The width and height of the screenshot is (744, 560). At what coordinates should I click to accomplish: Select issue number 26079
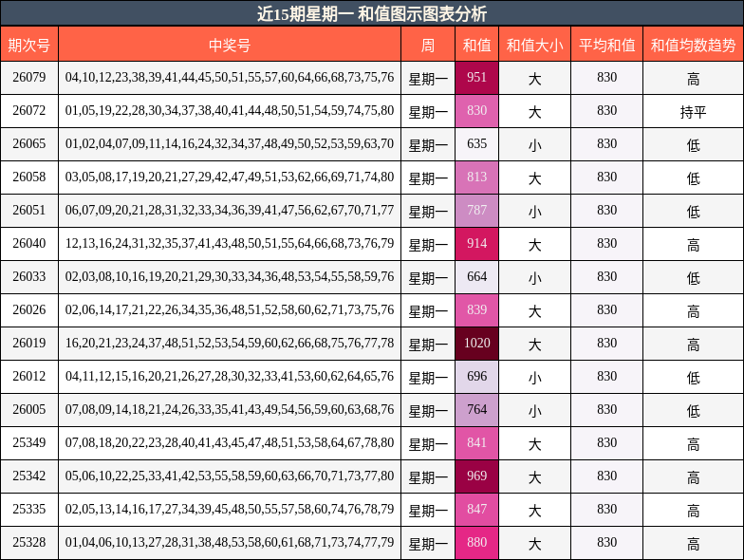[28, 78]
